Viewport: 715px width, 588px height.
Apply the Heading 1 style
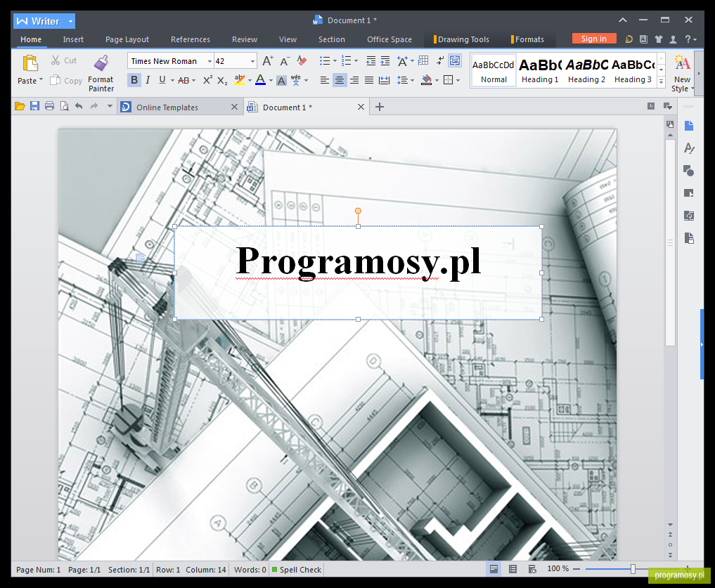click(539, 70)
